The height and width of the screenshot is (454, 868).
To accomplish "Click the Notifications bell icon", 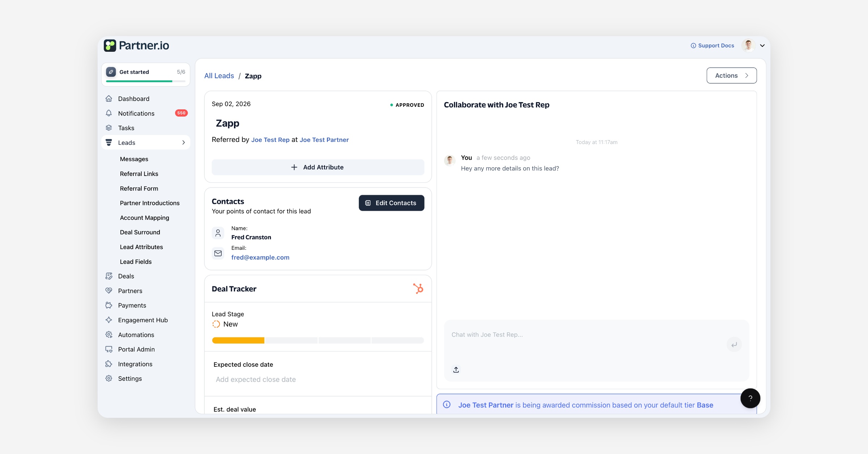I will 109,113.
